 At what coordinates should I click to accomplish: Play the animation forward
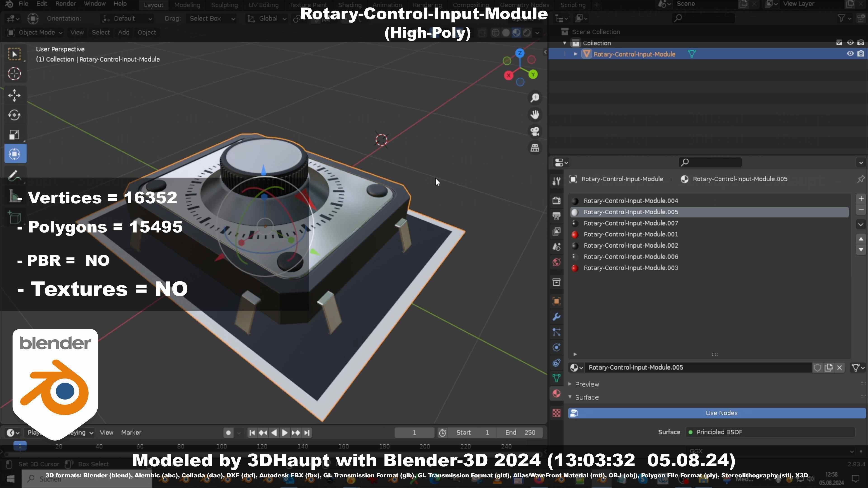point(285,433)
